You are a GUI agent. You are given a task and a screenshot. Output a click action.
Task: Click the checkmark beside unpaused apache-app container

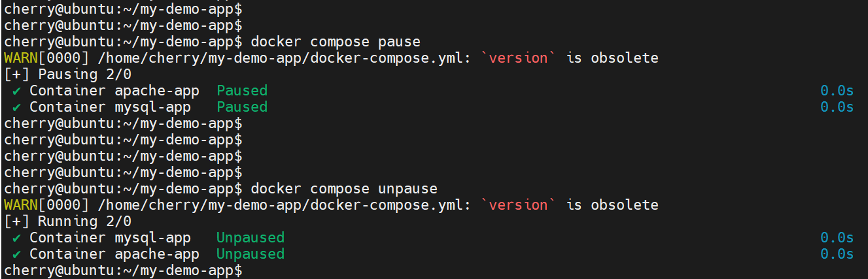click(x=16, y=254)
